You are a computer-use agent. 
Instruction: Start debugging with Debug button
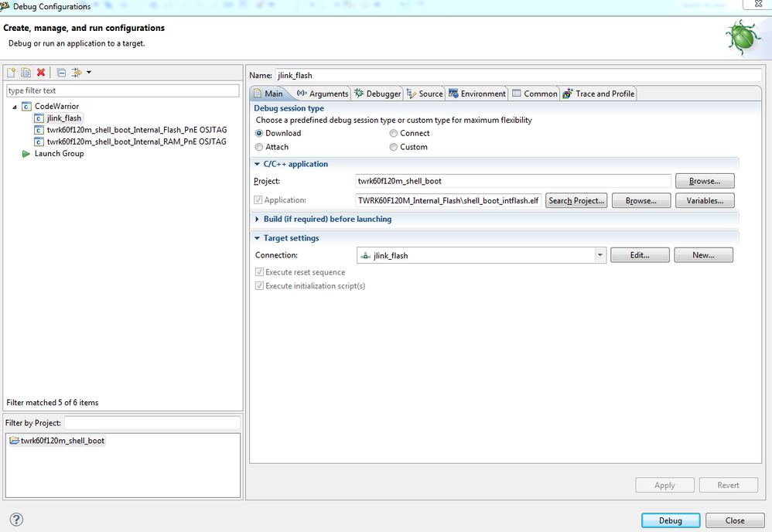coord(671,520)
